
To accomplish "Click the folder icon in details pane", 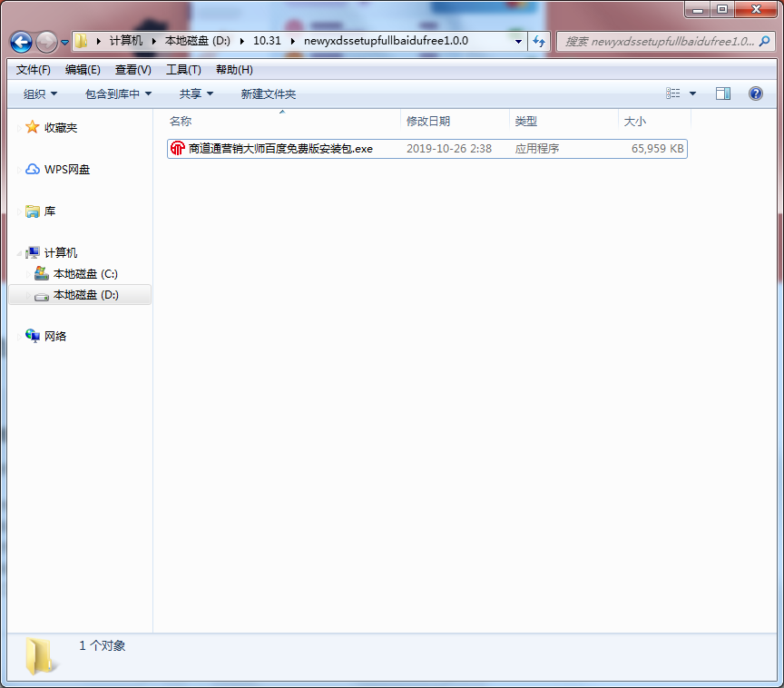I will click(40, 655).
